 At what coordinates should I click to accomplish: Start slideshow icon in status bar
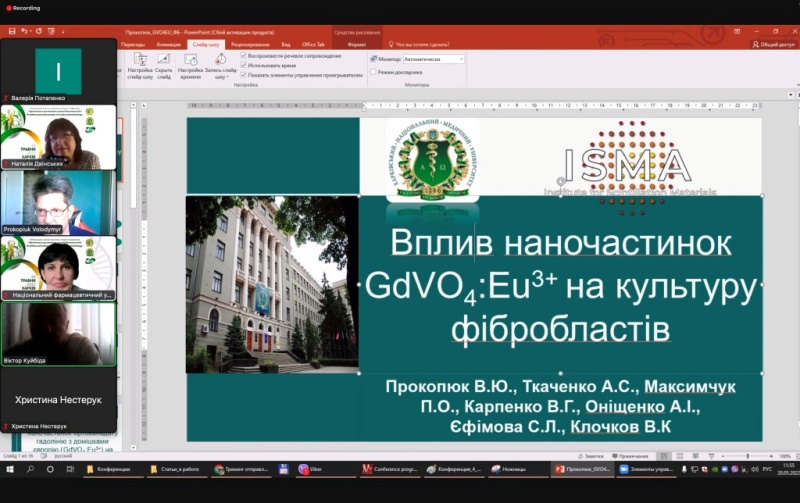(x=711, y=456)
